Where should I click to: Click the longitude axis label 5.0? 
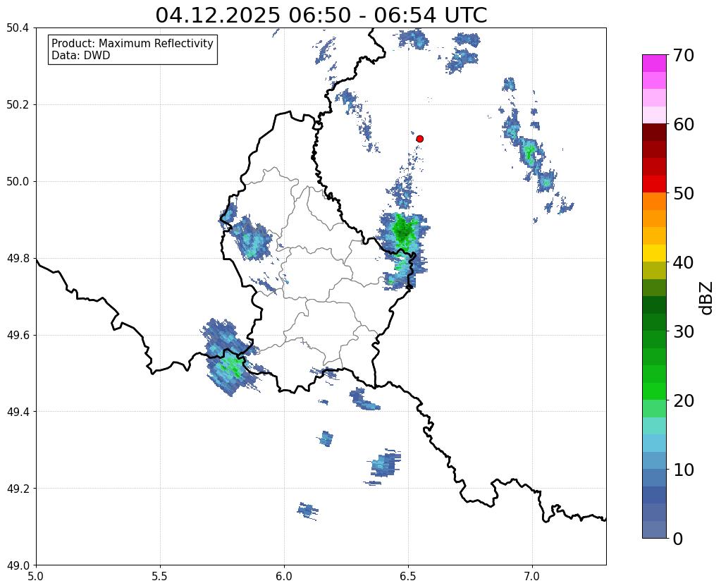[x=36, y=577]
